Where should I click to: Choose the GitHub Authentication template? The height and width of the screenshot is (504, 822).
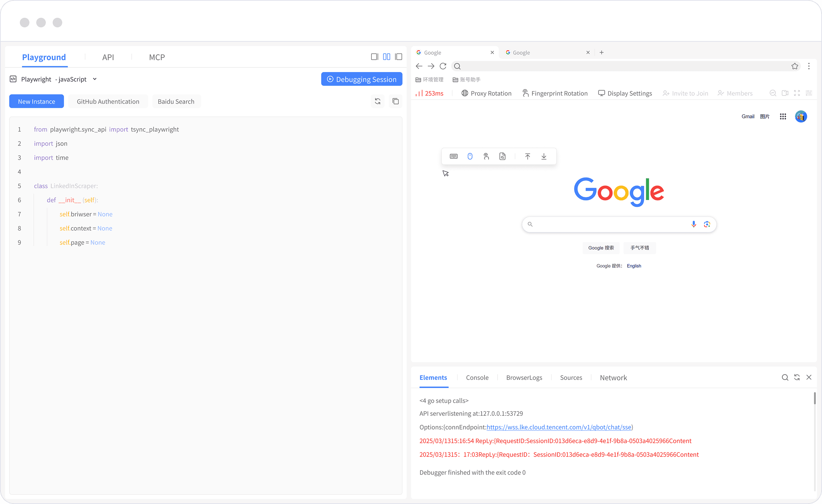pyautogui.click(x=108, y=101)
